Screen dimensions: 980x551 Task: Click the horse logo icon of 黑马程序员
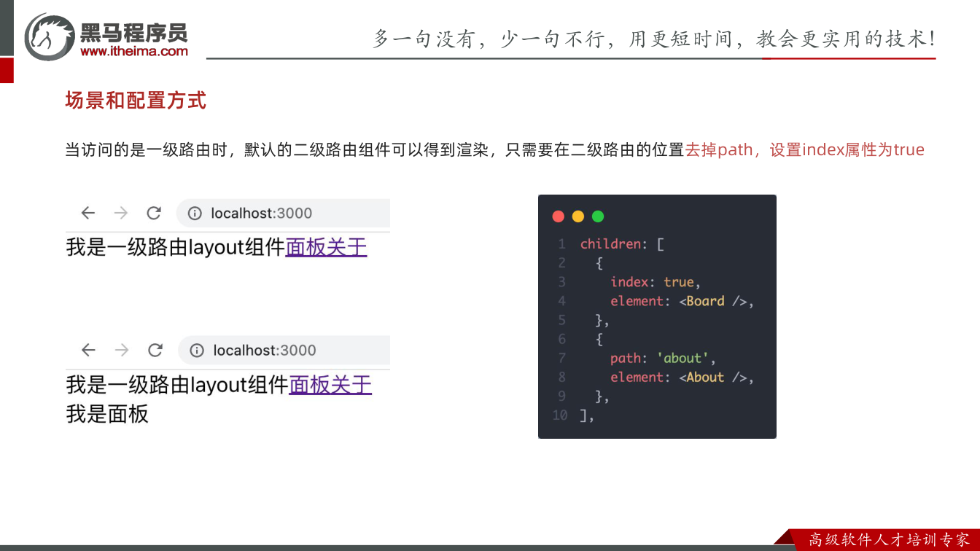point(50,36)
